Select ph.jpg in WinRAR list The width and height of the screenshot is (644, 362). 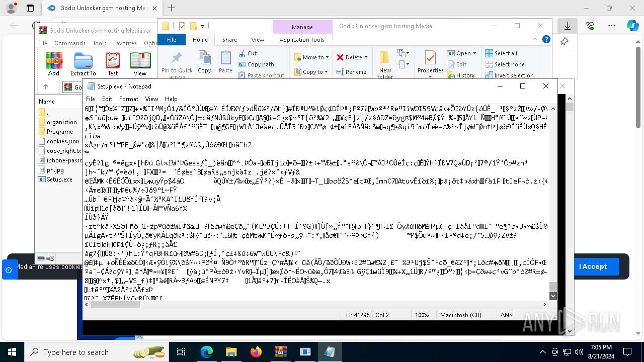coord(51,170)
